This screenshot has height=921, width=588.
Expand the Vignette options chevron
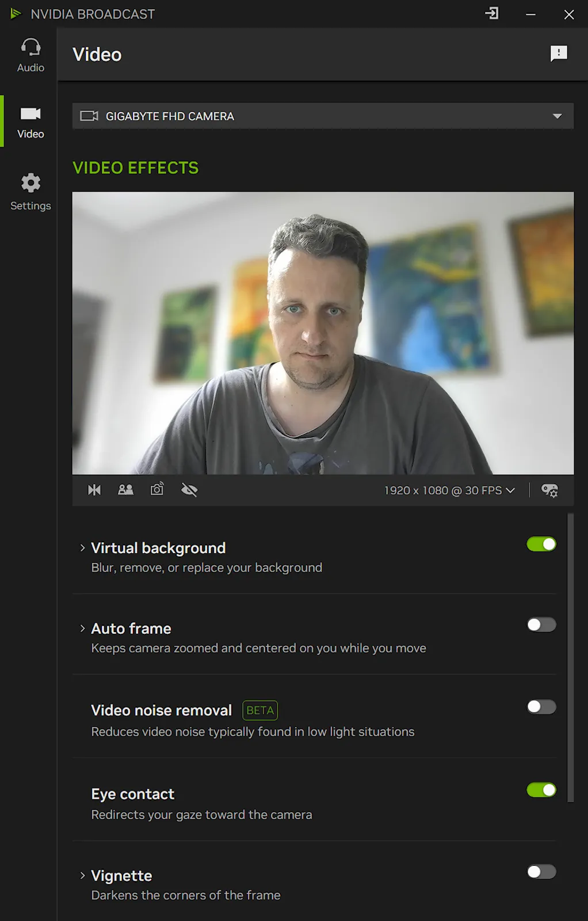pos(82,876)
